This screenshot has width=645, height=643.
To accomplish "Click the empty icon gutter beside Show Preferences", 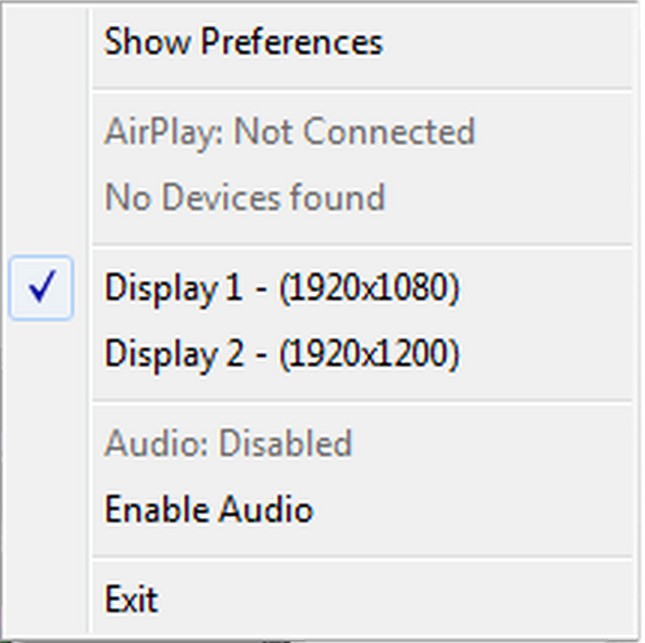I will (x=41, y=42).
